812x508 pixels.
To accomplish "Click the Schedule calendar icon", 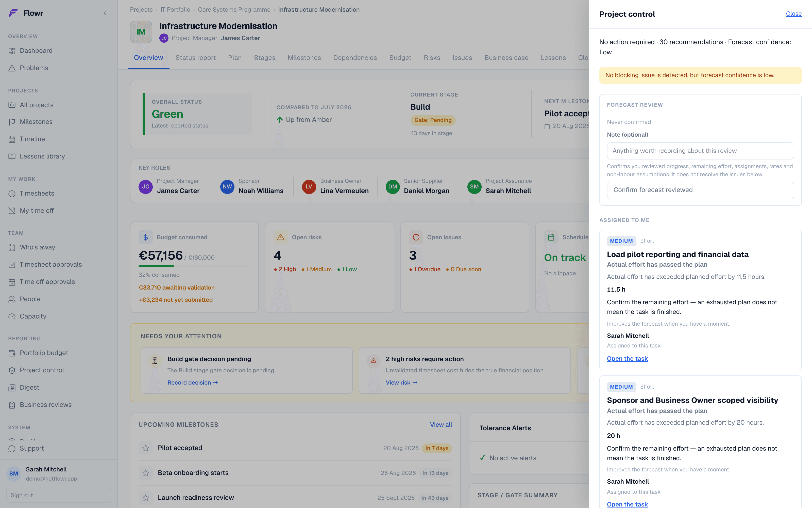I will (x=551, y=237).
